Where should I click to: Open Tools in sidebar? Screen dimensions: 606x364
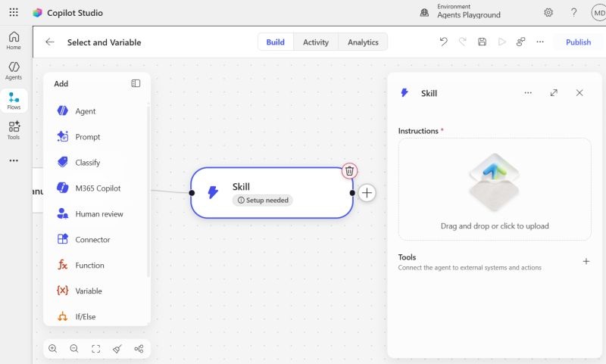pyautogui.click(x=14, y=130)
